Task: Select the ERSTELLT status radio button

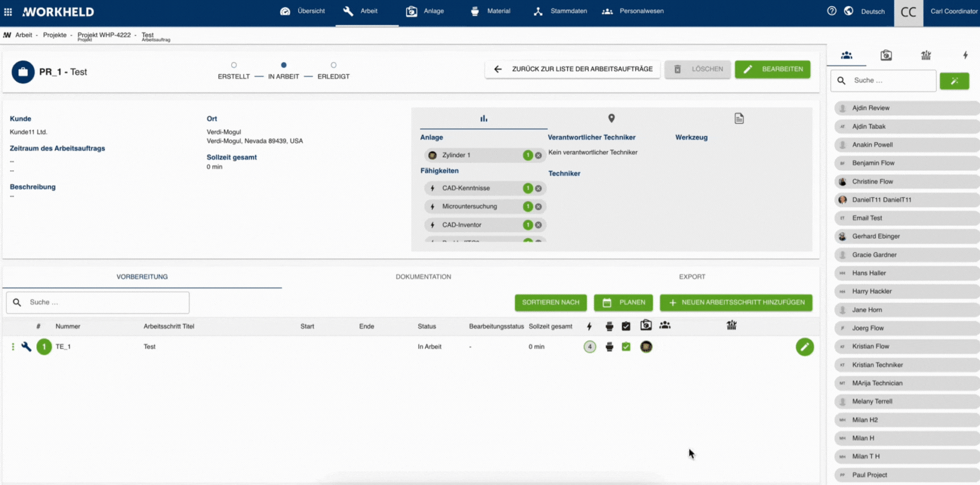Action: (234, 65)
